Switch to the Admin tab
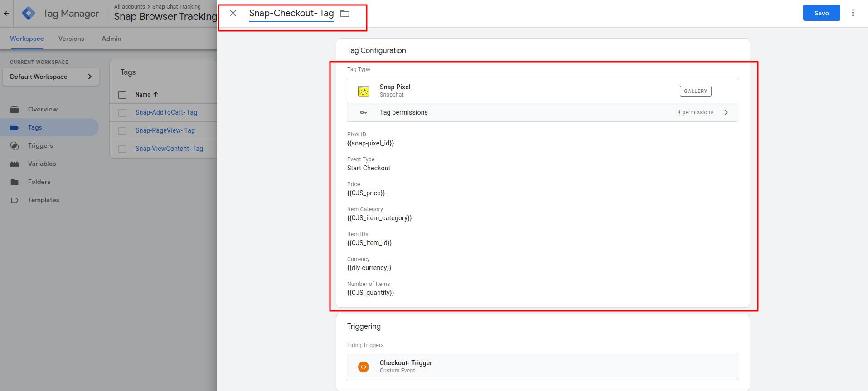The image size is (868, 391). [x=111, y=39]
